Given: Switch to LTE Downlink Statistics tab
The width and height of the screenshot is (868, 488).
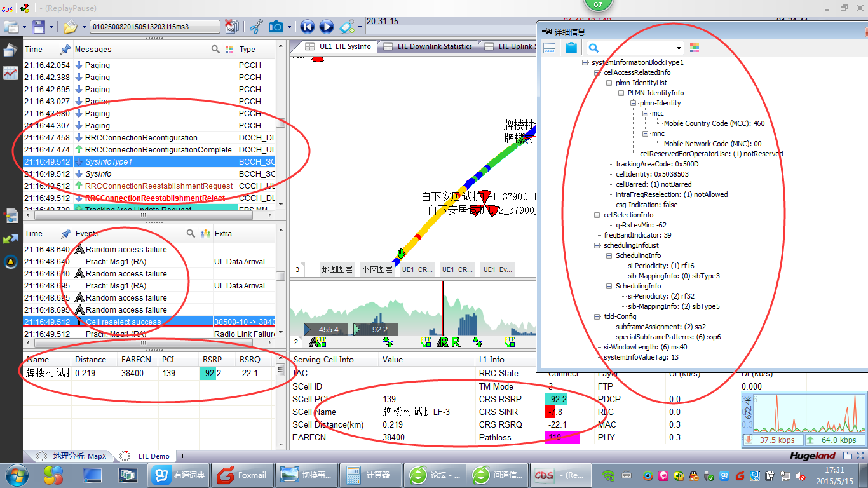Looking at the screenshot, I should click(x=428, y=46).
